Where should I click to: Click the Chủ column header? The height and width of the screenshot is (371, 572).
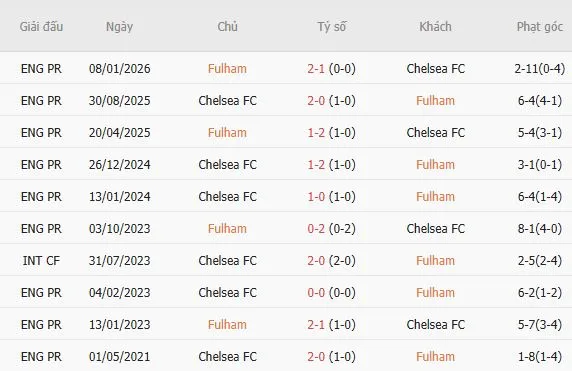click(227, 27)
